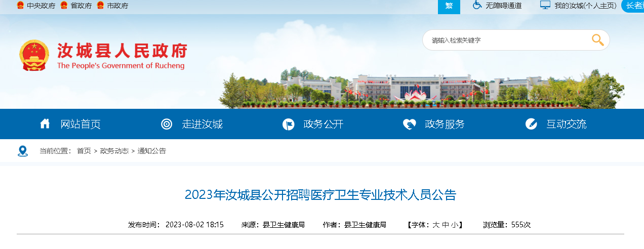Click the monitor icon for 我的汝城

click(545, 5)
